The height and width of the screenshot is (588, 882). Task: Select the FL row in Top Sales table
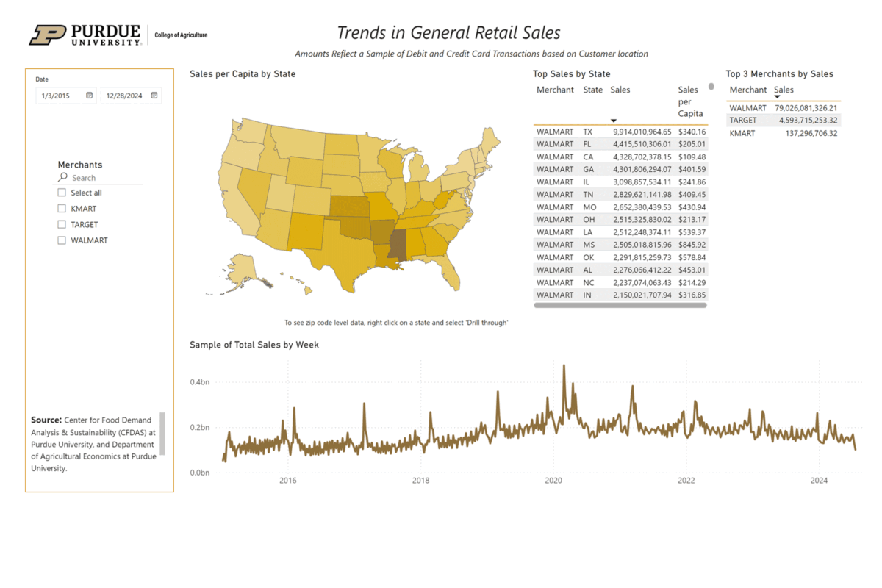tap(620, 144)
